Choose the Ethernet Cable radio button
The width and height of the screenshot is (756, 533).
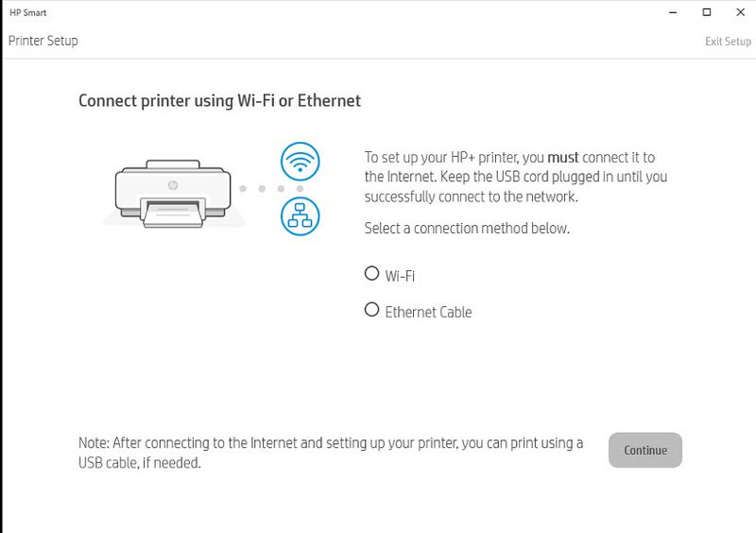point(371,310)
